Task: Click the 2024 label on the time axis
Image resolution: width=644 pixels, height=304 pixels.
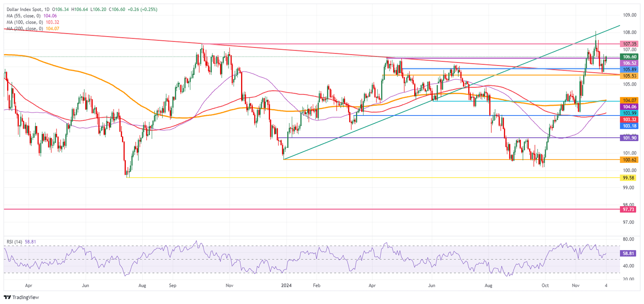Action: [x=287, y=285]
